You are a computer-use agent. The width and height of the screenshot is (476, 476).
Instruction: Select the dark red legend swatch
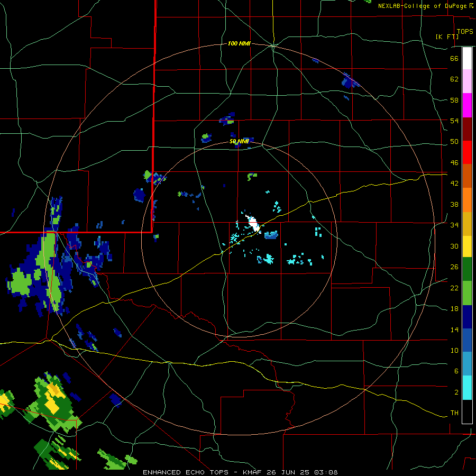tap(467, 129)
